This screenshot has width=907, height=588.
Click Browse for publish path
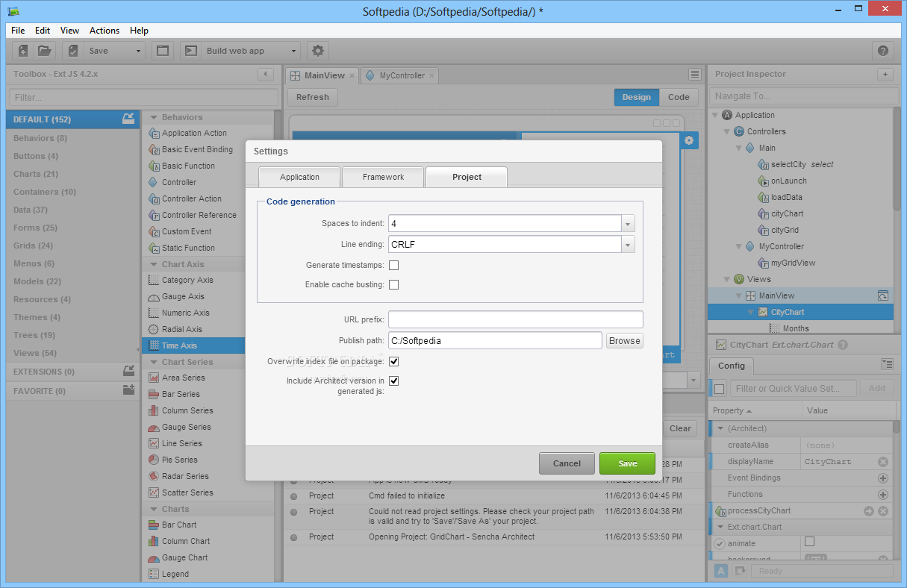[x=624, y=340]
